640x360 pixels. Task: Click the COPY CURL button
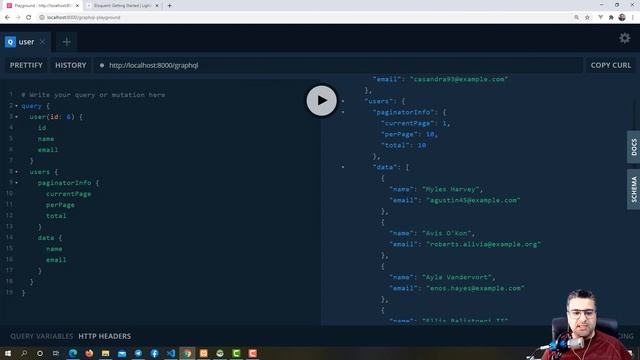[x=611, y=65]
